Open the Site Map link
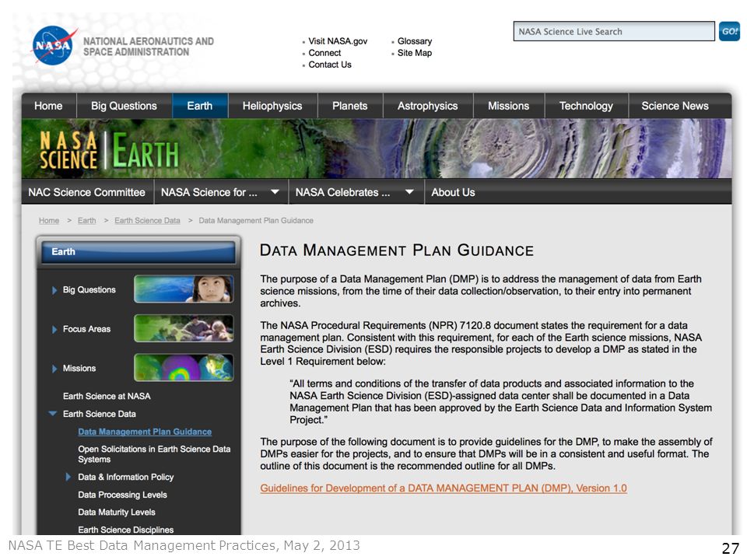The height and width of the screenshot is (560, 747). point(415,53)
